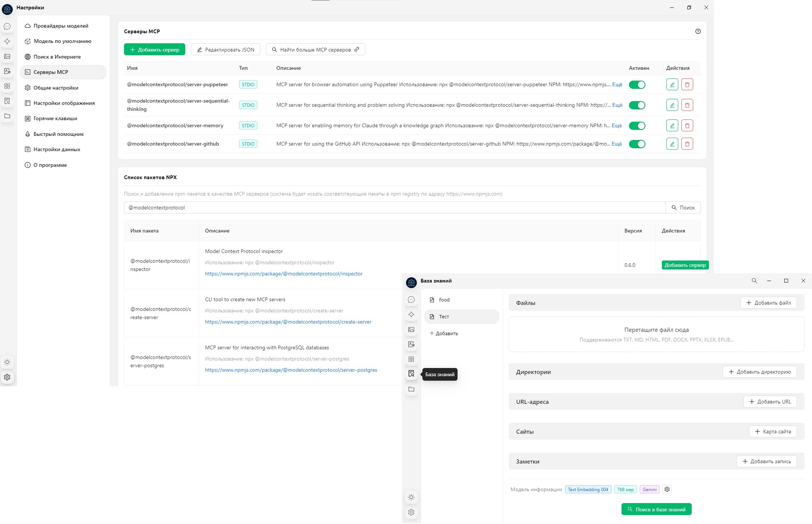Delete the server-memory entry
Viewport: 812px width, 524px height.
coord(687,126)
